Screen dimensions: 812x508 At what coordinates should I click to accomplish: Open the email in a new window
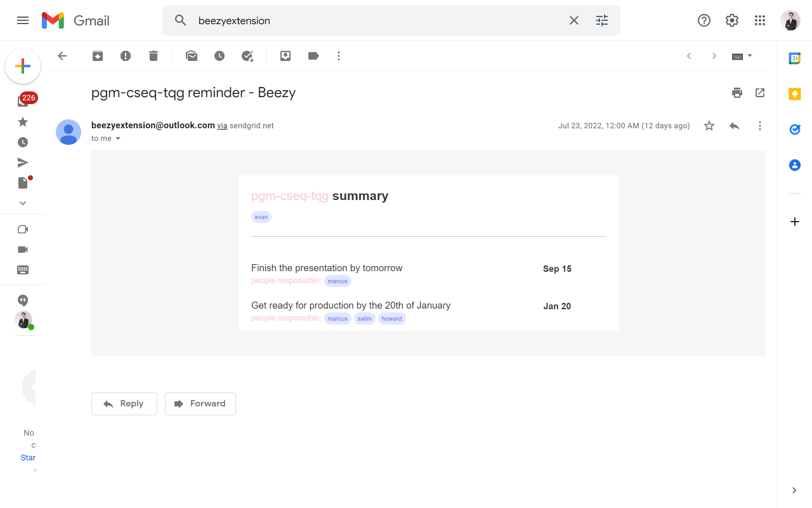(760, 93)
